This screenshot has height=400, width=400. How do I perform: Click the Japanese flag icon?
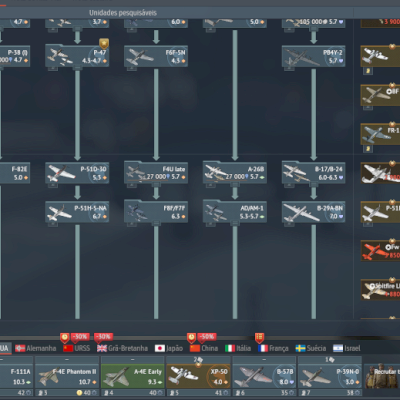160,348
